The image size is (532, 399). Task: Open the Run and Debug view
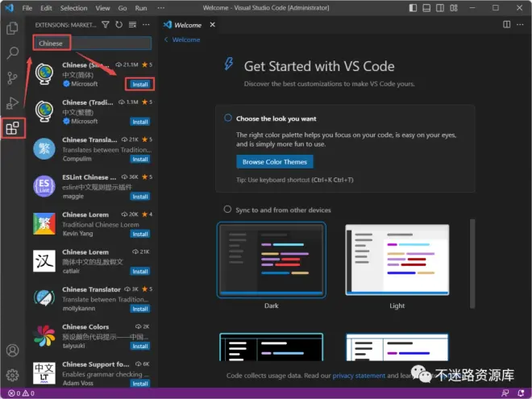[12, 103]
